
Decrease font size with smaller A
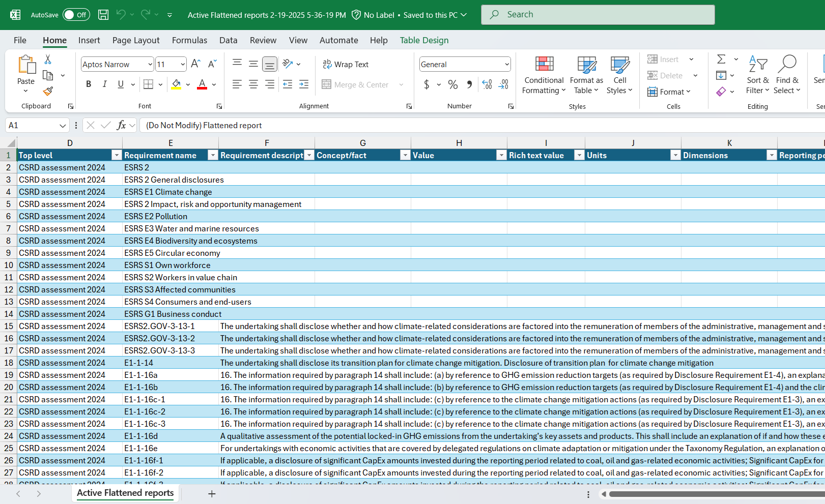click(212, 64)
